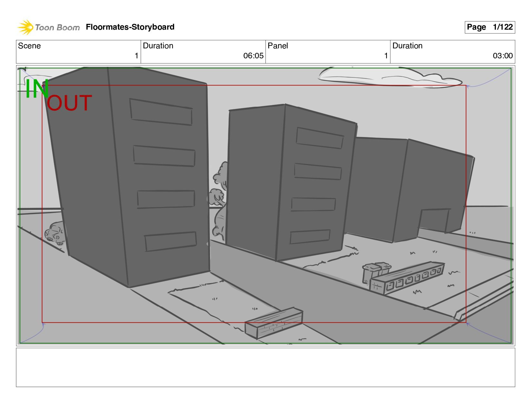Click the green IN camera label
This screenshot has height=411, width=532.
pos(37,89)
